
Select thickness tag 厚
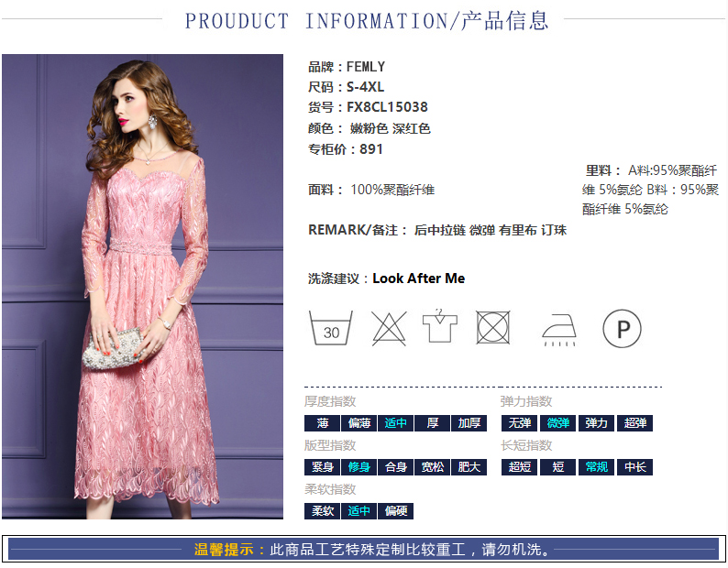pyautogui.click(x=432, y=423)
